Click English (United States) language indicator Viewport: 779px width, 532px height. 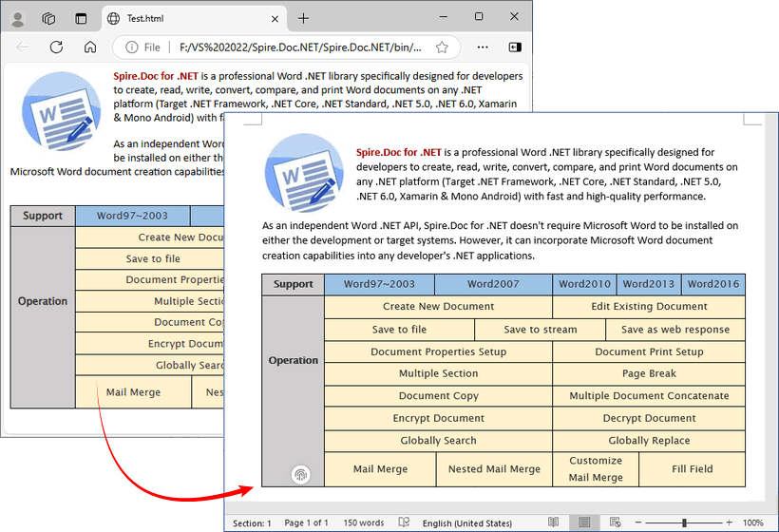(x=467, y=523)
